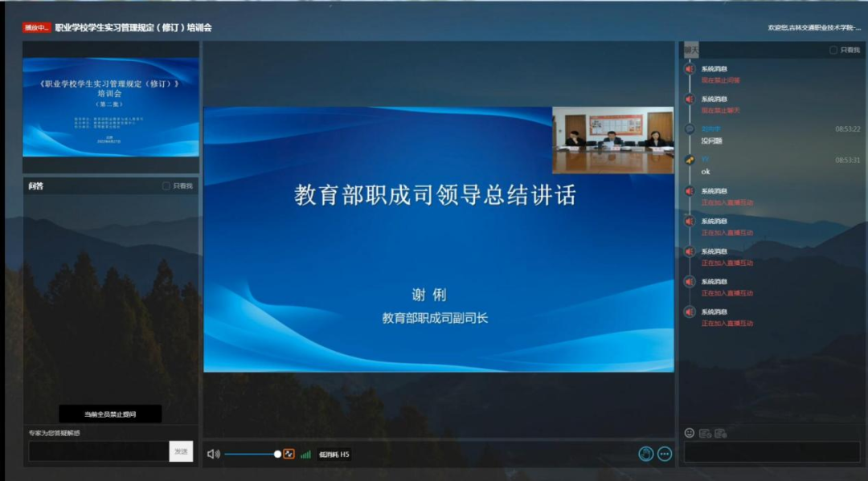
Task: Click the 当前全员禁止提问 notice
Action: pyautogui.click(x=110, y=414)
